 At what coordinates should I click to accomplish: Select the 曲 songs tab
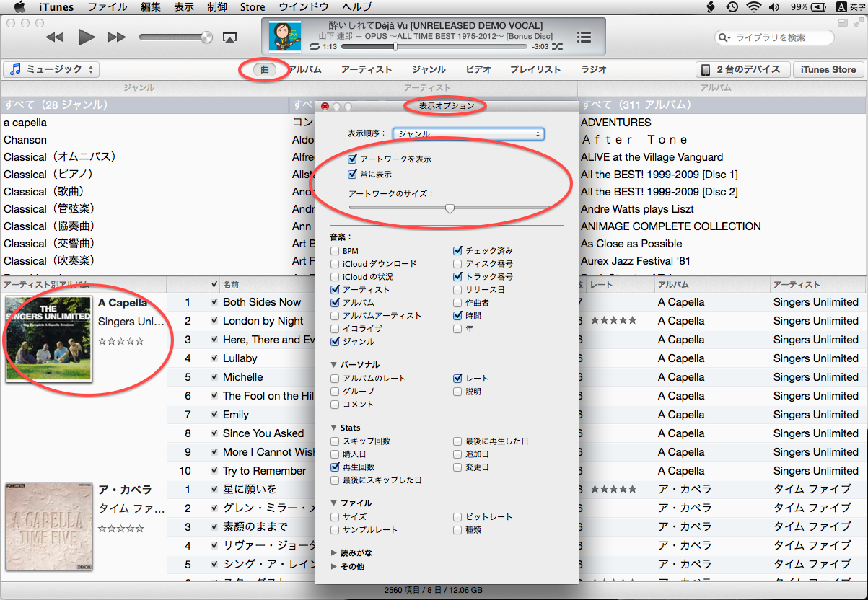coord(265,70)
